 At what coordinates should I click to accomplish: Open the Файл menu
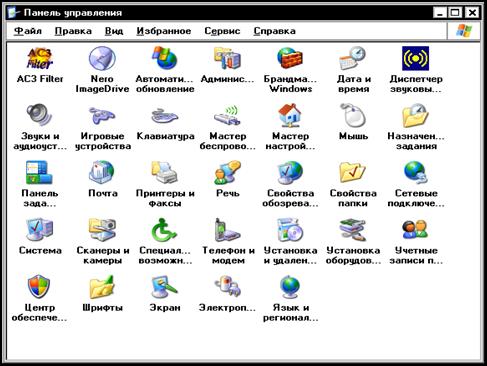pos(28,31)
